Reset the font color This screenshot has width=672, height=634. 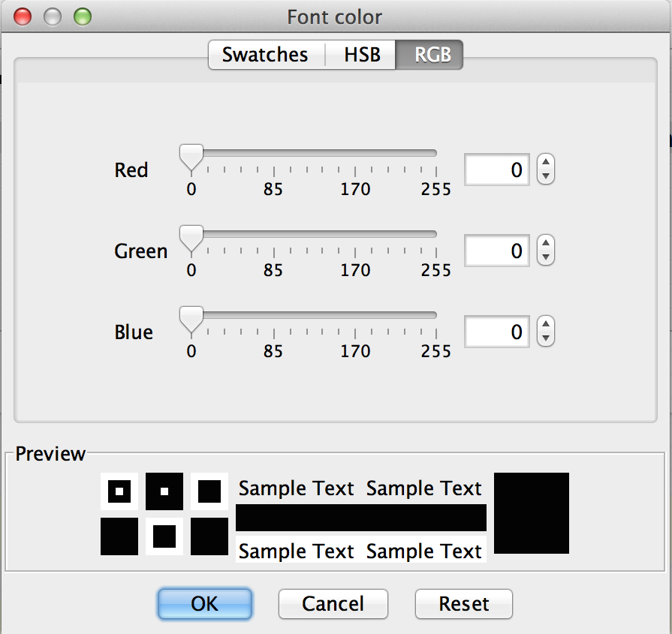[x=463, y=604]
